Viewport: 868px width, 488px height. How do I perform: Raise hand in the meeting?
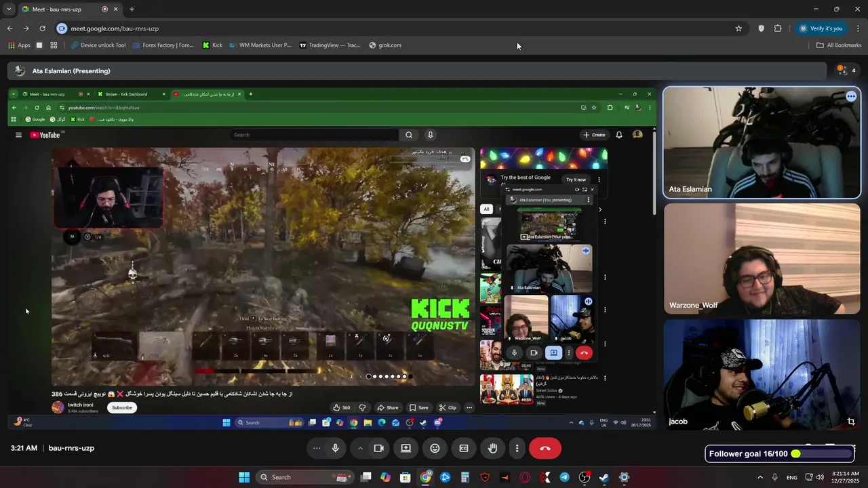(x=493, y=448)
